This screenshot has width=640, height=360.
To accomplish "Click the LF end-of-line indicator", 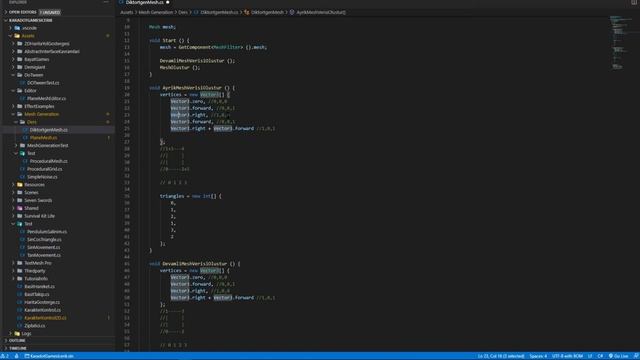I will 590,356.
